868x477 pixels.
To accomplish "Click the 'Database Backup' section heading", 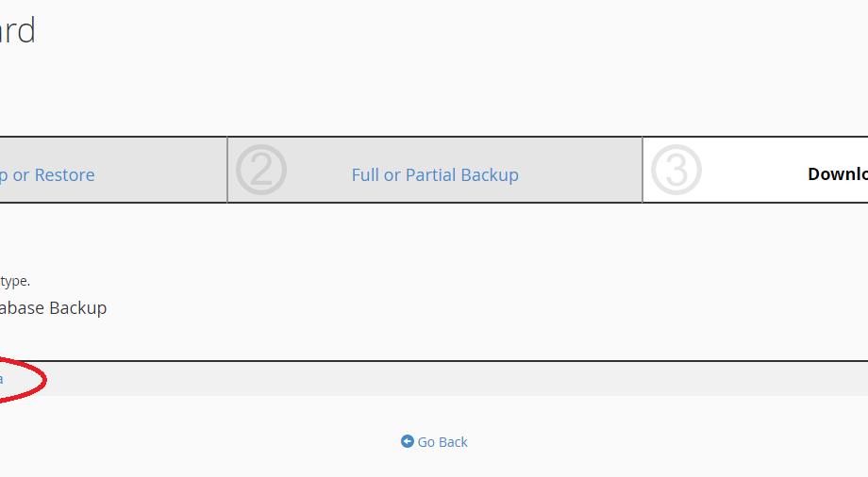I will pos(53,307).
